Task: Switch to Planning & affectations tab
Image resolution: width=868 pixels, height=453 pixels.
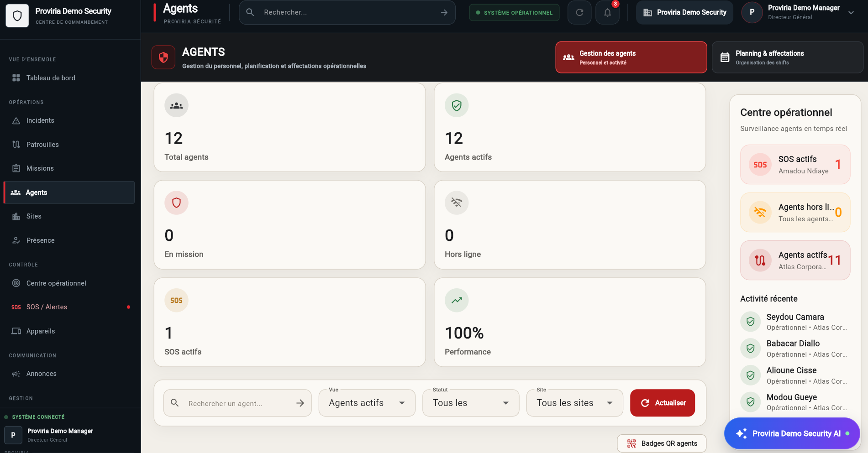Action: (x=788, y=57)
